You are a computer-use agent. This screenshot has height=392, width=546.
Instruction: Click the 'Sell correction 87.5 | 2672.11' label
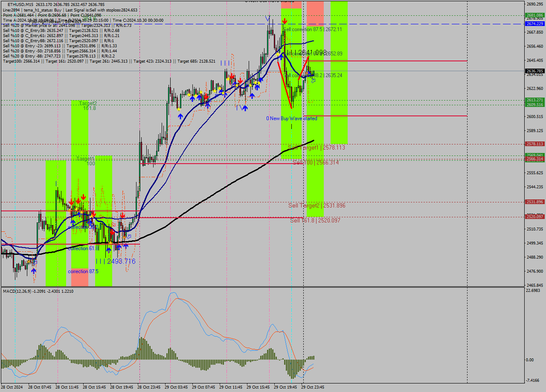pyautogui.click(x=313, y=29)
